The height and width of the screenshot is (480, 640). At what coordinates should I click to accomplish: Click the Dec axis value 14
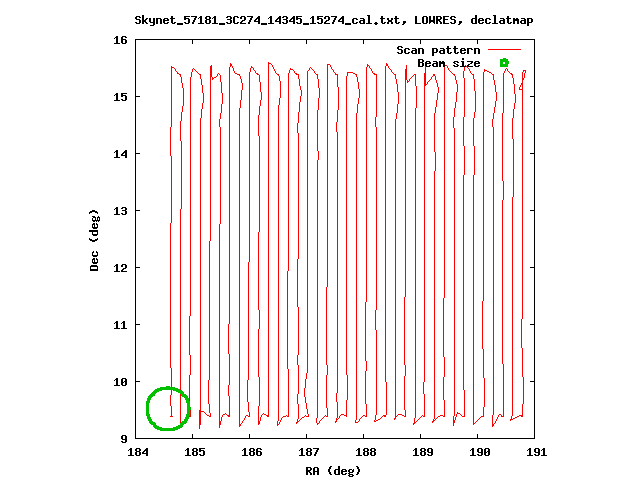[x=120, y=154]
